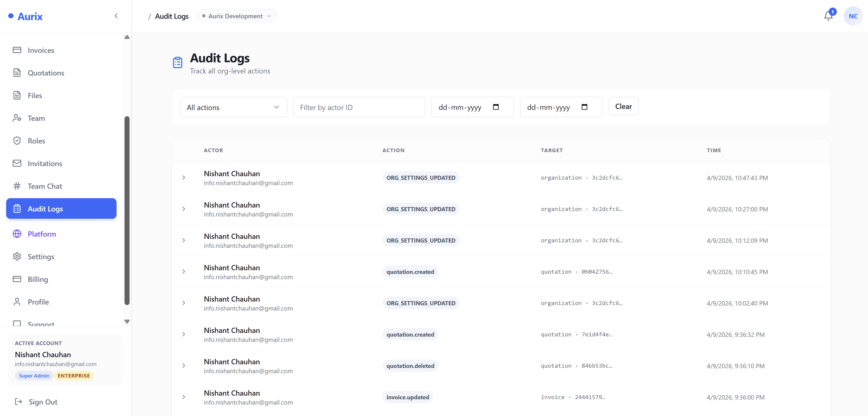Click the Files icon in sidebar
This screenshot has width=868, height=416.
coord(17,95)
